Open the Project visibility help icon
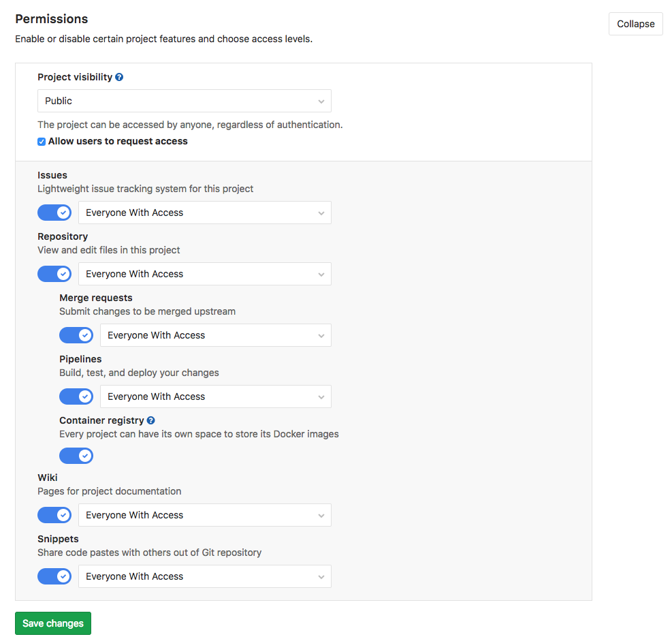672x639 pixels. [119, 77]
